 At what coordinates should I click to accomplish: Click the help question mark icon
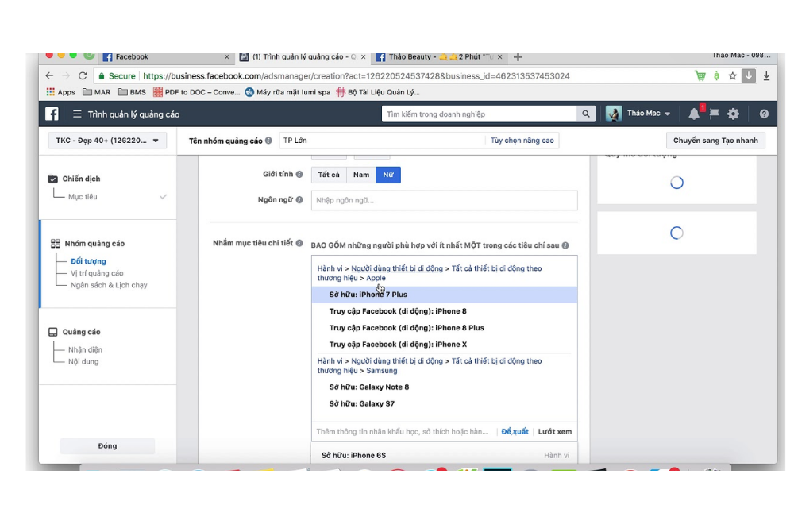coord(764,114)
